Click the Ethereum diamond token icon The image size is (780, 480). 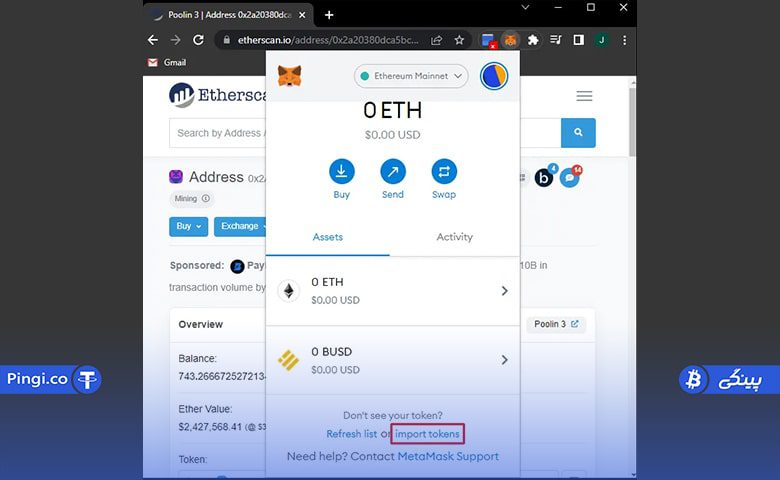(289, 290)
